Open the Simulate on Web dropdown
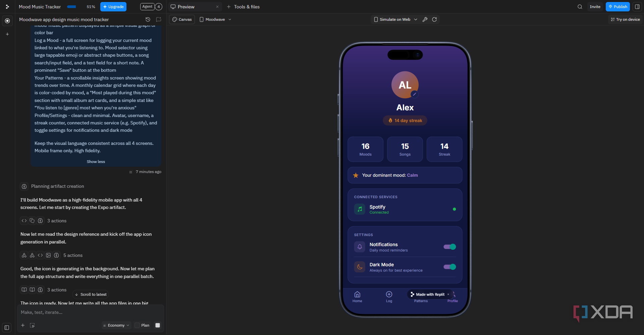644x335 pixels. (395, 19)
